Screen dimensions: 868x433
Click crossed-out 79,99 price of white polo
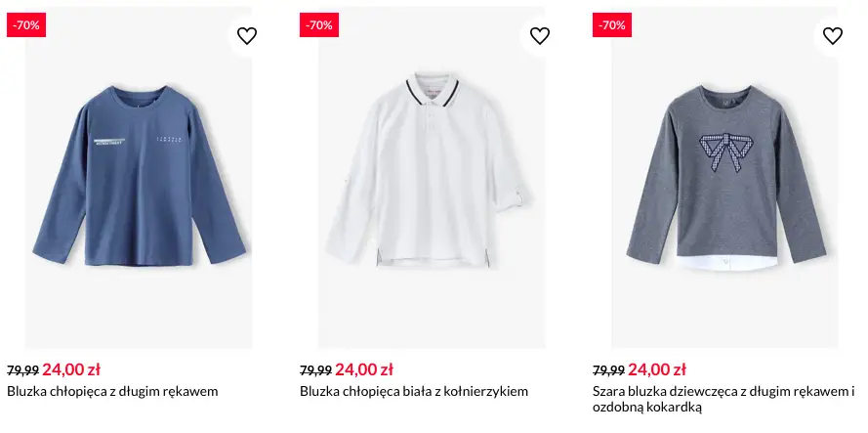click(315, 370)
